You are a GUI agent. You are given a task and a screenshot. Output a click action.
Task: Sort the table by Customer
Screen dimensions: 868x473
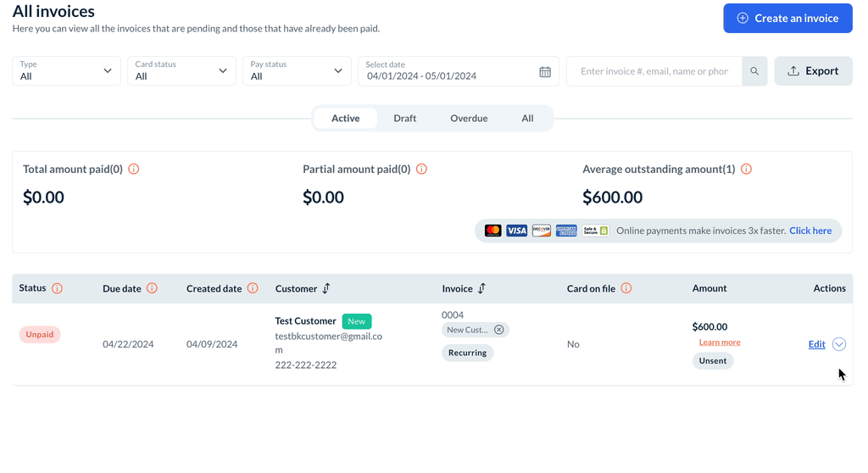326,288
